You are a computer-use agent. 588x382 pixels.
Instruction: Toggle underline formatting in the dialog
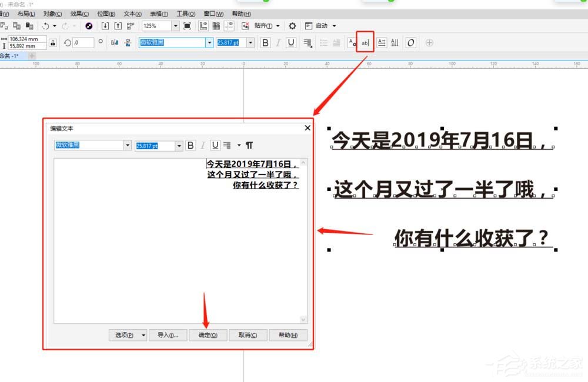click(215, 145)
